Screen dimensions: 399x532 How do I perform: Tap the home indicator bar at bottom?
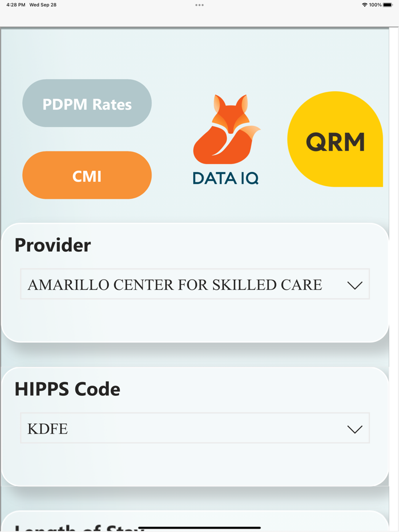pos(199,527)
